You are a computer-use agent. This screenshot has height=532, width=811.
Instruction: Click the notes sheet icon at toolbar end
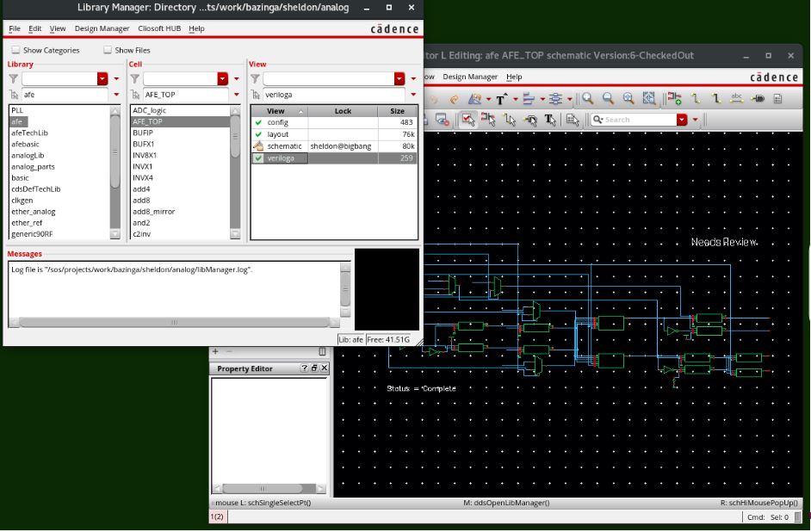[x=777, y=99]
